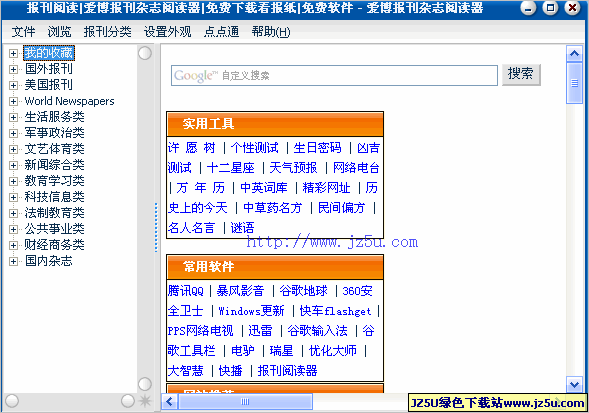This screenshot has width=589, height=413.
Task: Open the 暴风影音 link
Action: pos(240,290)
